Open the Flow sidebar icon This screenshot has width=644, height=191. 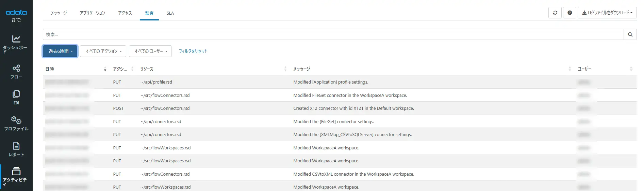(16, 68)
